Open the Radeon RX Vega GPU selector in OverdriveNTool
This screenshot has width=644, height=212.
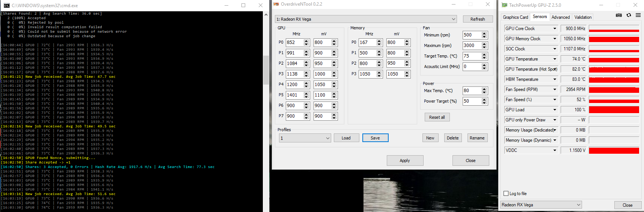(366, 19)
